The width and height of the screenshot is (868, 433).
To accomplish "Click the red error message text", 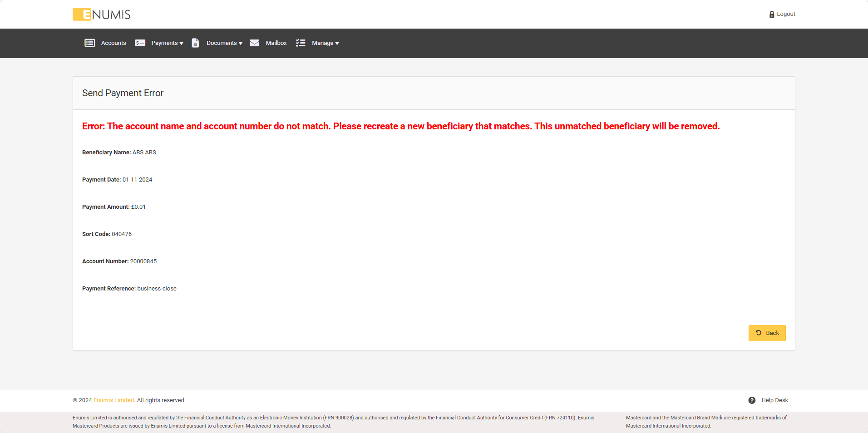I will click(x=400, y=126).
